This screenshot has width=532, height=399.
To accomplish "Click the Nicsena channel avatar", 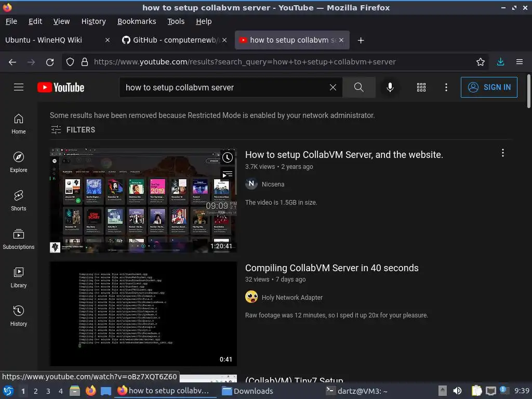I will 251,184.
